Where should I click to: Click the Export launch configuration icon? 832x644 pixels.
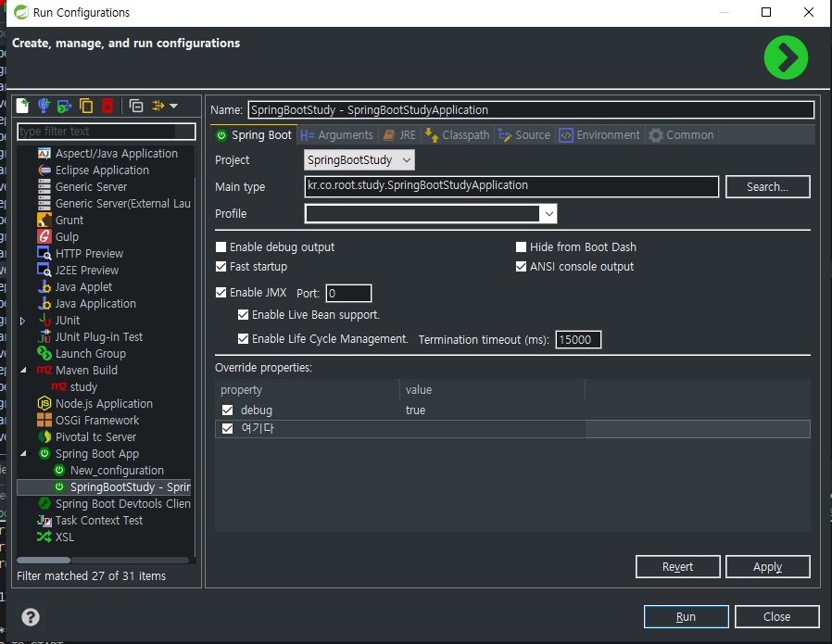click(65, 106)
